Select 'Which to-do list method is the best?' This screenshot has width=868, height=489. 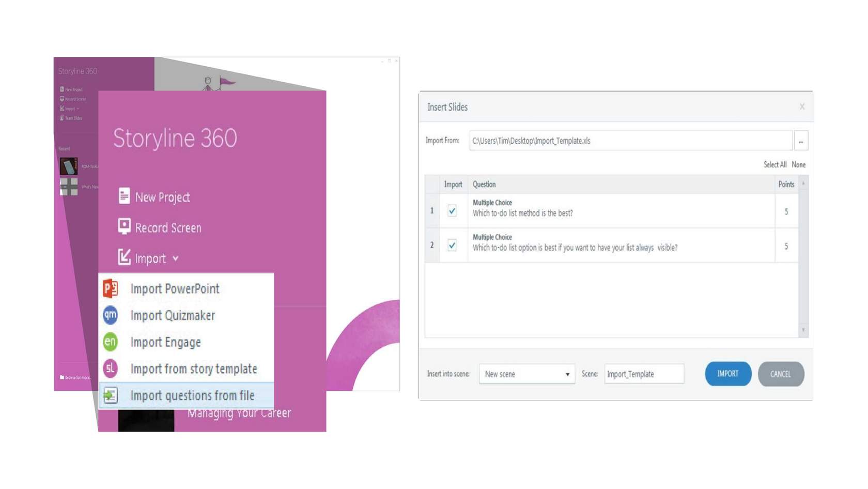coord(522,213)
